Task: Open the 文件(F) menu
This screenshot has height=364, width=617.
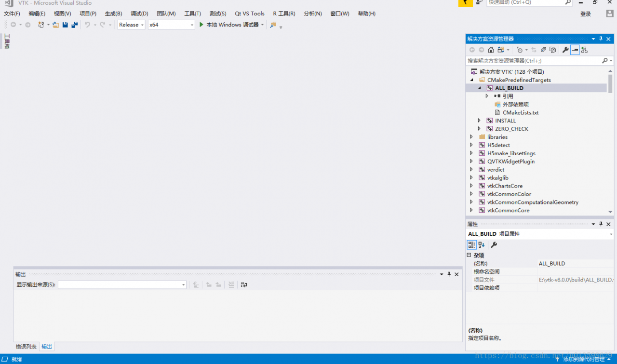Action: 12,13
